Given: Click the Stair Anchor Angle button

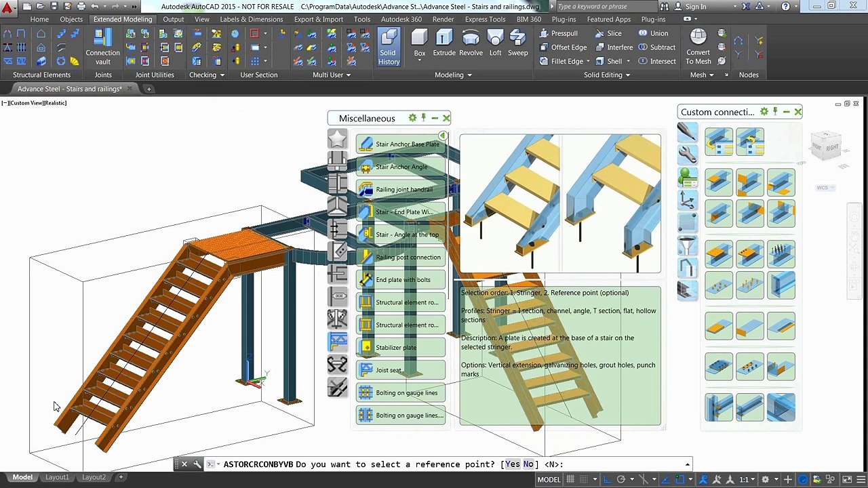Looking at the screenshot, I should point(401,167).
